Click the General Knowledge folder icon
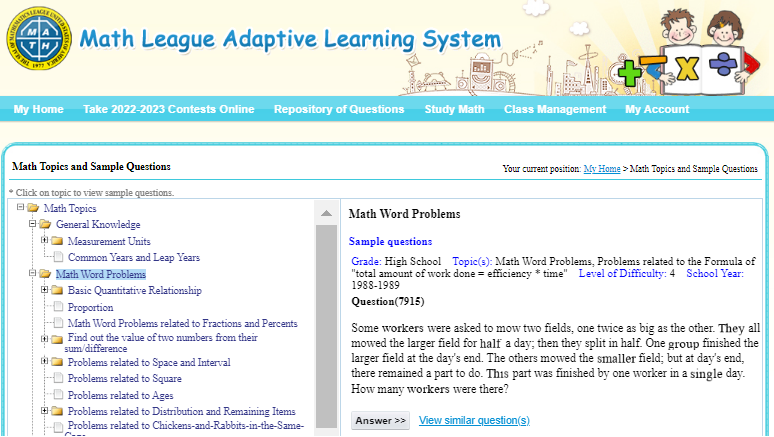 click(45, 224)
